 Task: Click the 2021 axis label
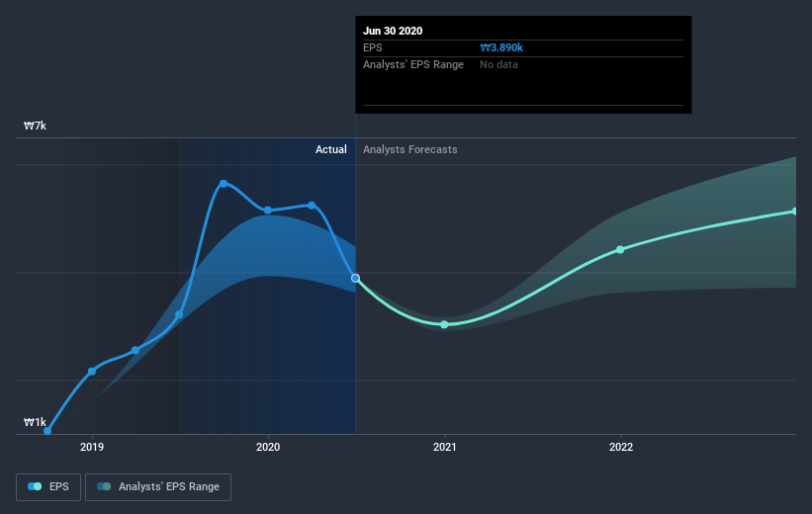[x=444, y=447]
